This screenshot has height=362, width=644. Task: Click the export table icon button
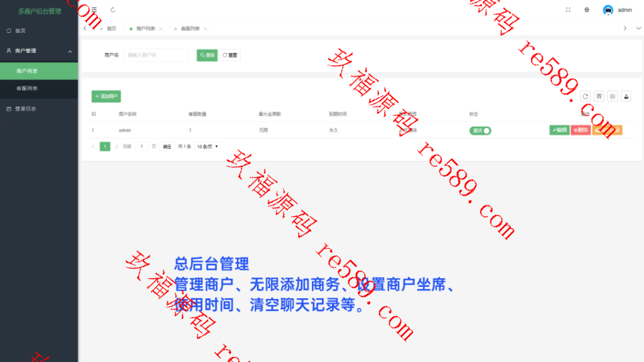pyautogui.click(x=626, y=97)
